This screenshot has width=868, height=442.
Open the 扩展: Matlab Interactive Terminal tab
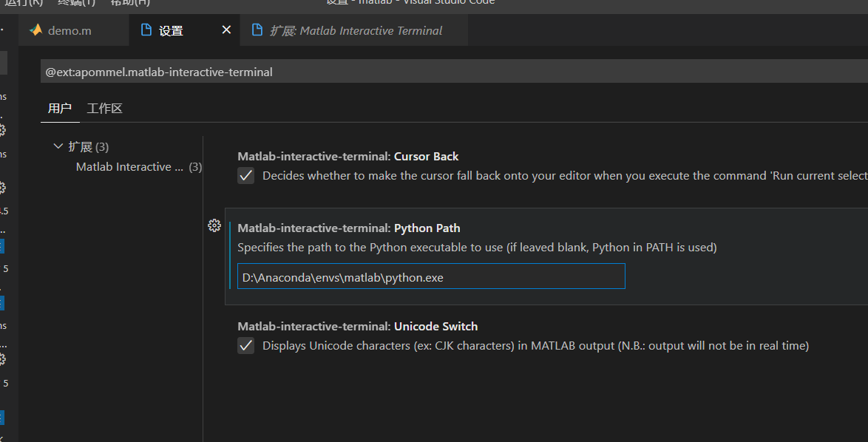click(x=356, y=30)
